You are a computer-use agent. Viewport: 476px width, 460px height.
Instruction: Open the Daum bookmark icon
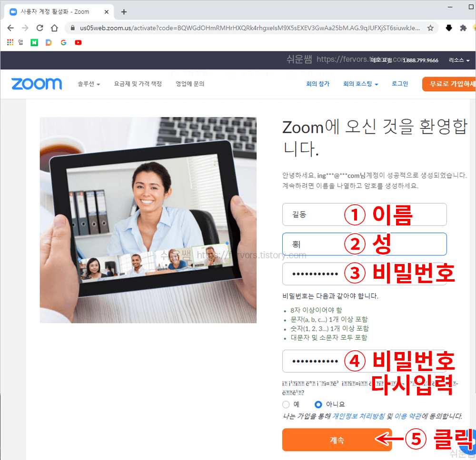tap(49, 42)
